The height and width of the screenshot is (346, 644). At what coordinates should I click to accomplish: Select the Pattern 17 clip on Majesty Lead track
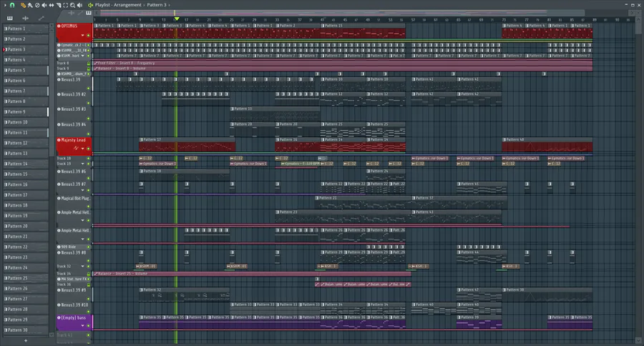click(187, 145)
